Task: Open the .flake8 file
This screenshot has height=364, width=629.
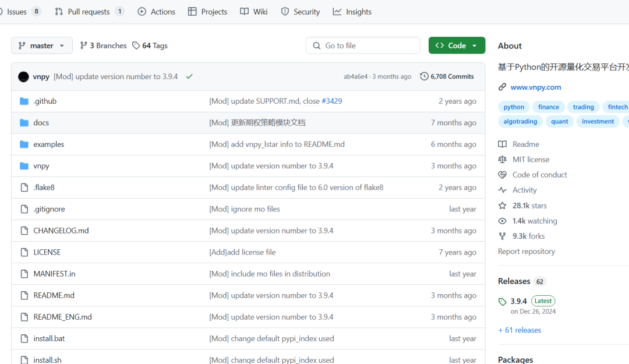Action: (44, 188)
